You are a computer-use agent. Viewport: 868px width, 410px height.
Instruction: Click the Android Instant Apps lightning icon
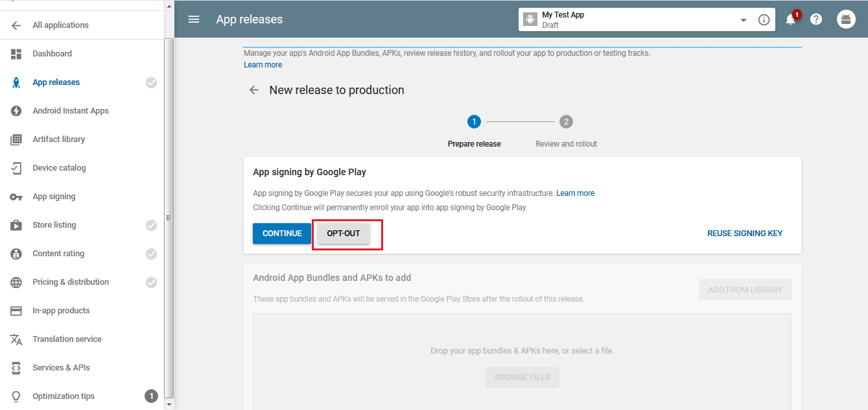click(16, 111)
